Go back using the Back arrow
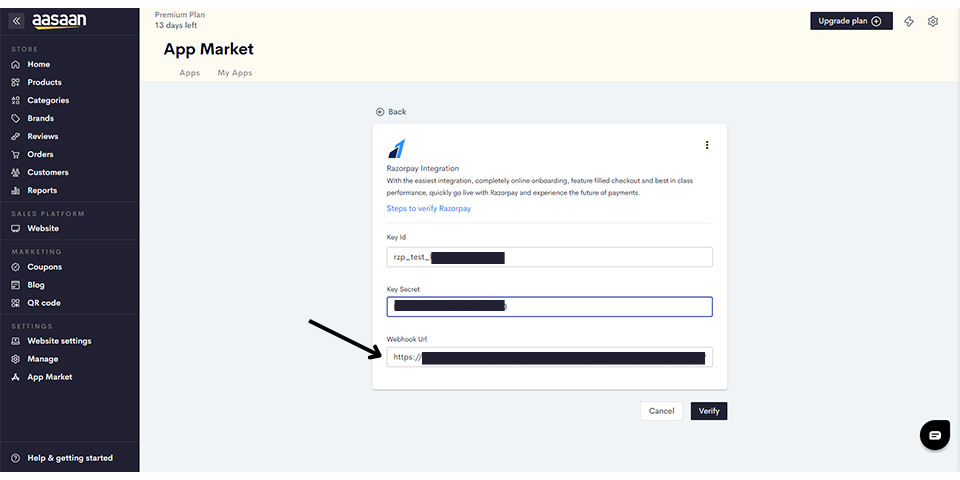Screen dimensions: 960x480 [391, 112]
